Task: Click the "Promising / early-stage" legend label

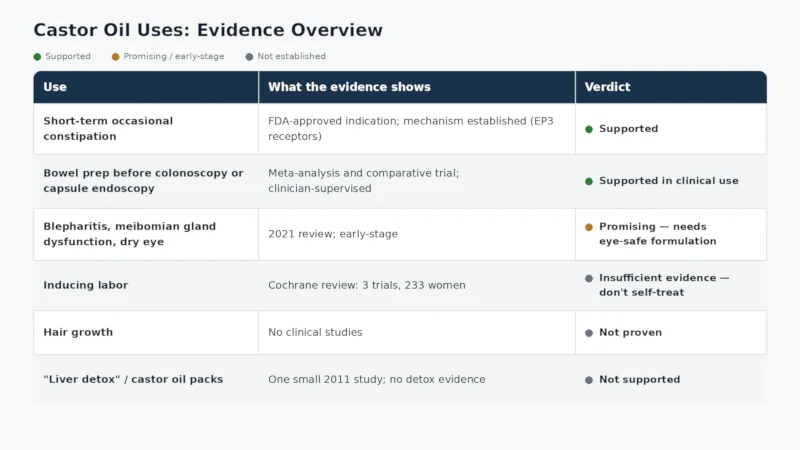Action: point(173,56)
